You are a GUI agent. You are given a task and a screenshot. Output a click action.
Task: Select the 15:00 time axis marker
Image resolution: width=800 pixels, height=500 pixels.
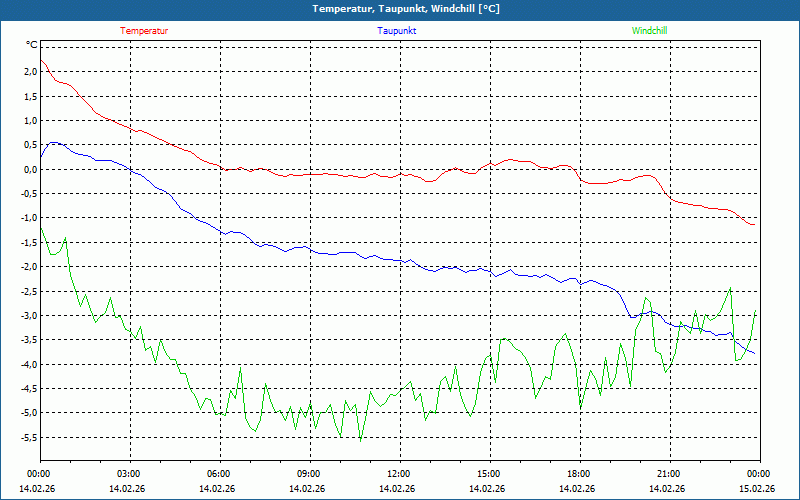coord(489,474)
